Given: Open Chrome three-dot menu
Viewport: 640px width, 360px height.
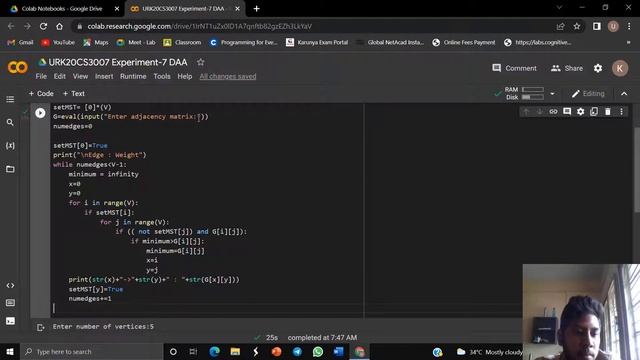Looking at the screenshot, I should click(x=629, y=26).
